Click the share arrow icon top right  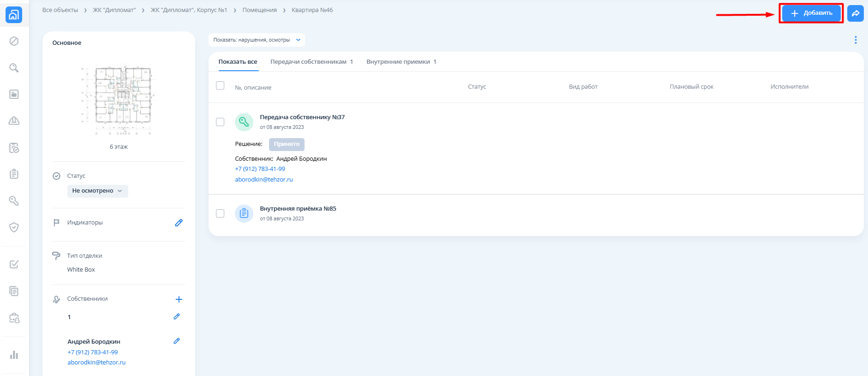point(855,13)
